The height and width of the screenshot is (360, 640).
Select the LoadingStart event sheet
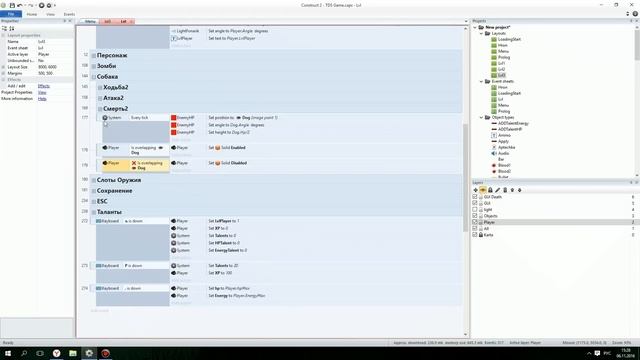[509, 93]
